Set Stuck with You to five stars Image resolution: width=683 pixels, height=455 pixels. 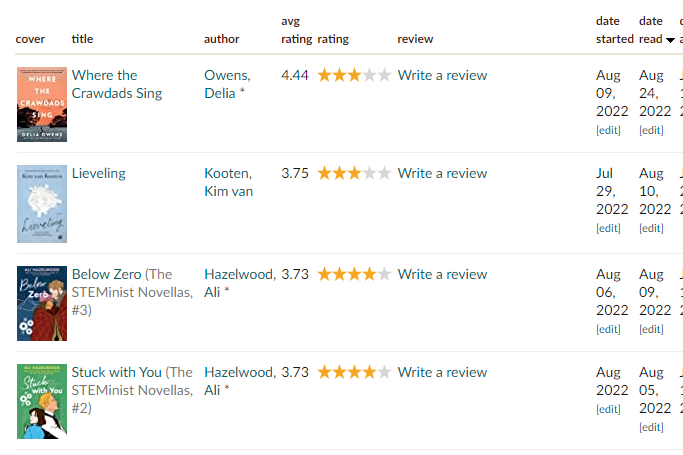[384, 372]
